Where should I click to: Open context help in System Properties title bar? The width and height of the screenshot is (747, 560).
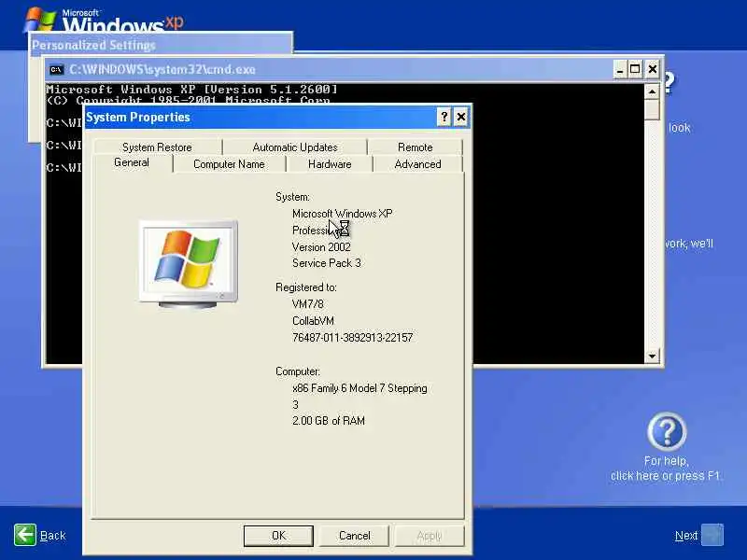coord(444,117)
